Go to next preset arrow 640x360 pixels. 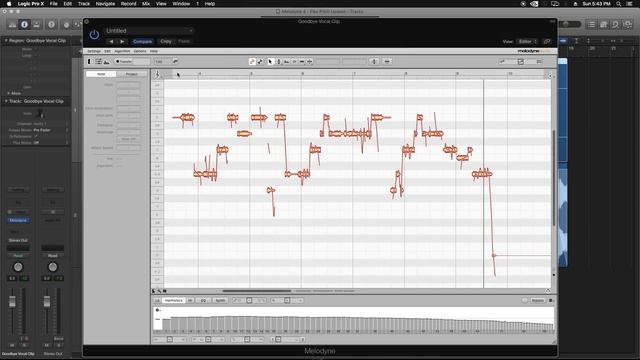tap(122, 41)
